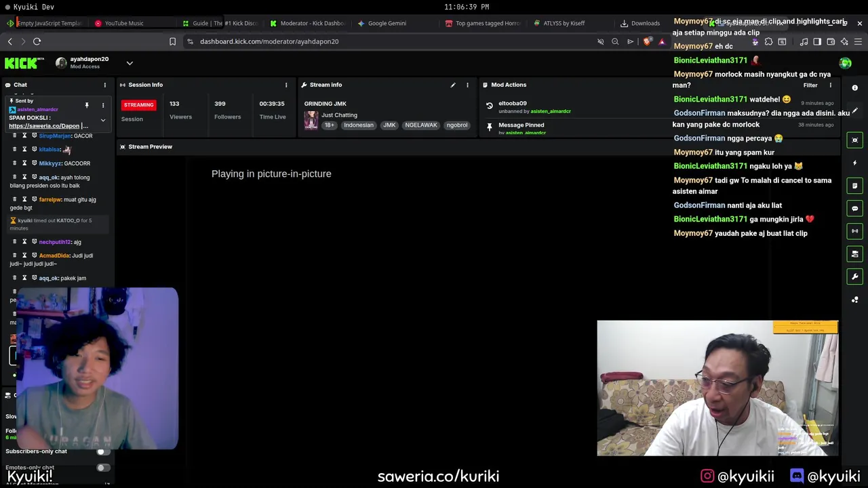The height and width of the screenshot is (488, 868).
Task: Click the wrench sidebar icon
Action: point(854,277)
